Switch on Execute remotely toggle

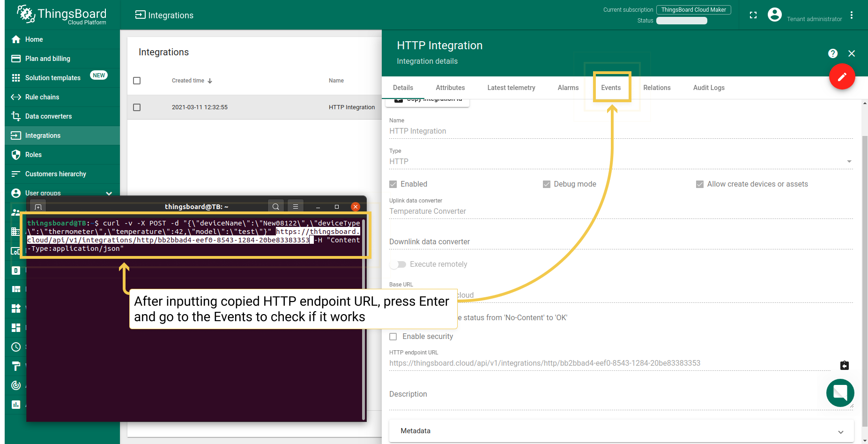[x=398, y=264]
